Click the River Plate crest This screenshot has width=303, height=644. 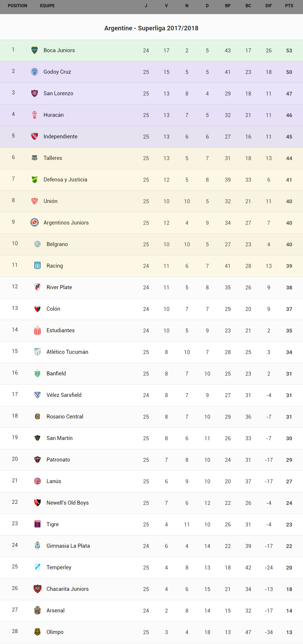[37, 287]
